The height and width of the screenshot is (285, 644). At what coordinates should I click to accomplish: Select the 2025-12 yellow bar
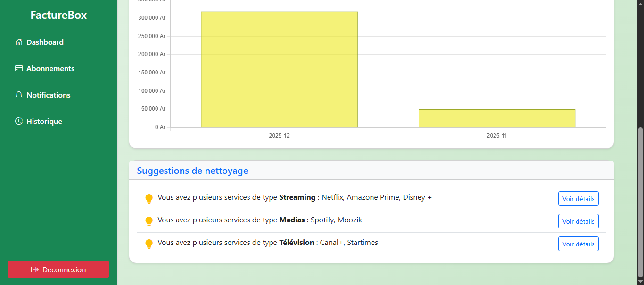pos(279,69)
